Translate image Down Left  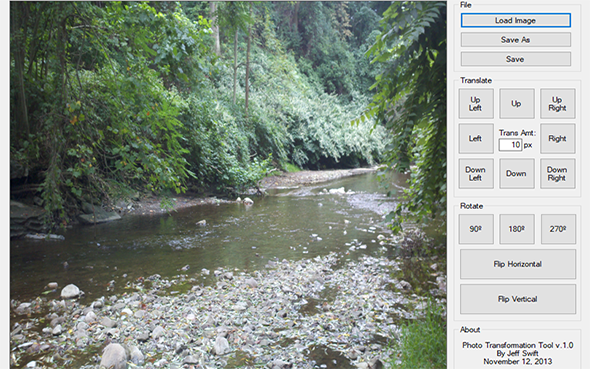pyautogui.click(x=476, y=173)
